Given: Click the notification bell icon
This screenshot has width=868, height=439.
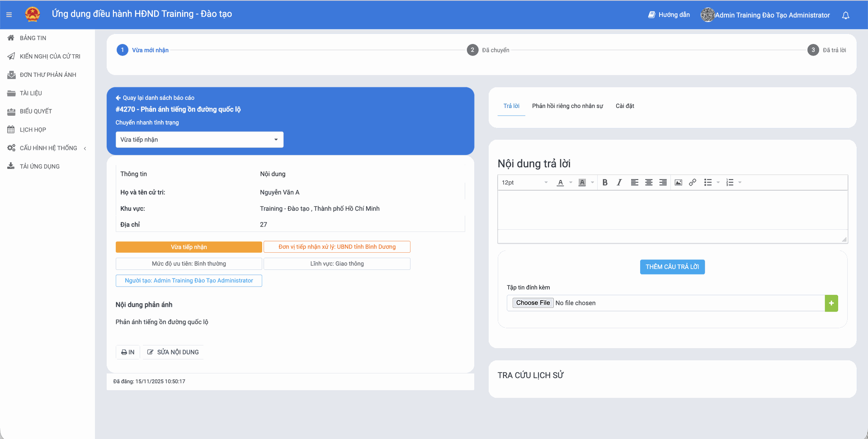Looking at the screenshot, I should pos(845,15).
